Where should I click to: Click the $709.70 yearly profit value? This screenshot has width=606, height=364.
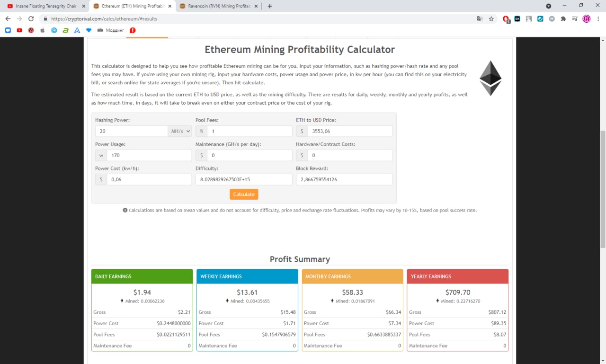coord(457,292)
